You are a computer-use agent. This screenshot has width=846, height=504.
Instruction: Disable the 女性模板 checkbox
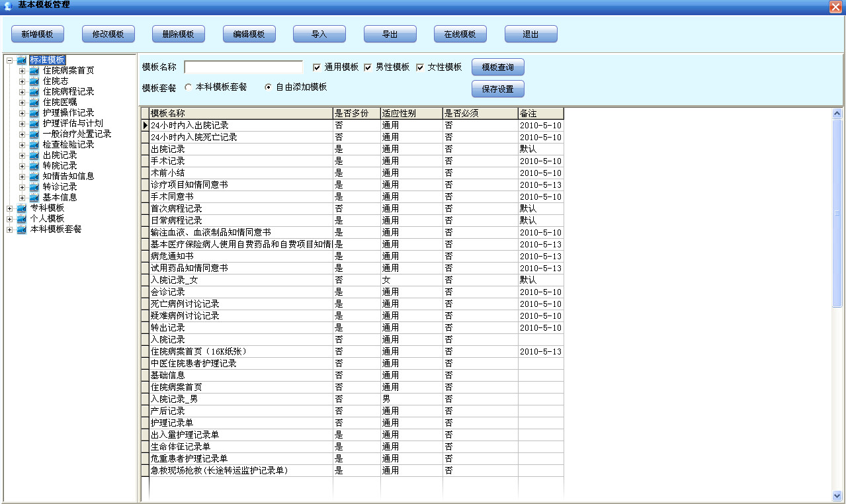[420, 66]
